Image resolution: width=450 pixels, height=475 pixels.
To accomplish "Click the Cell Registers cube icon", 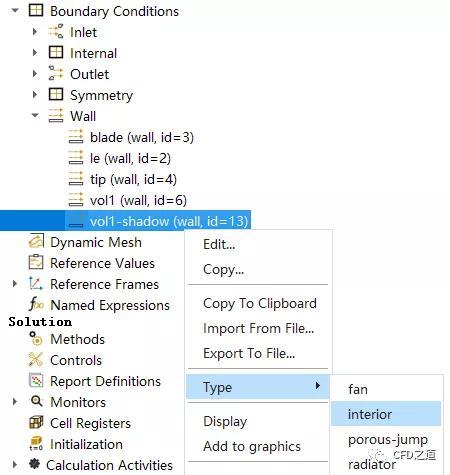I will coord(36,422).
